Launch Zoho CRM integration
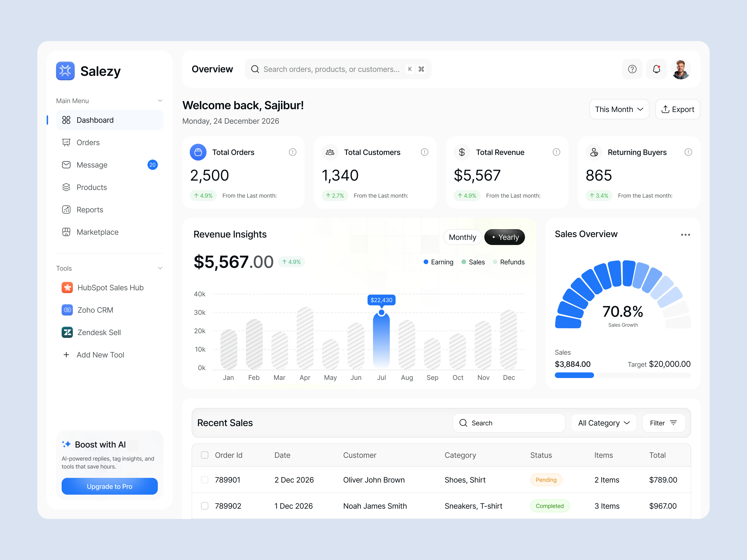This screenshot has height=560, width=747. tap(95, 310)
